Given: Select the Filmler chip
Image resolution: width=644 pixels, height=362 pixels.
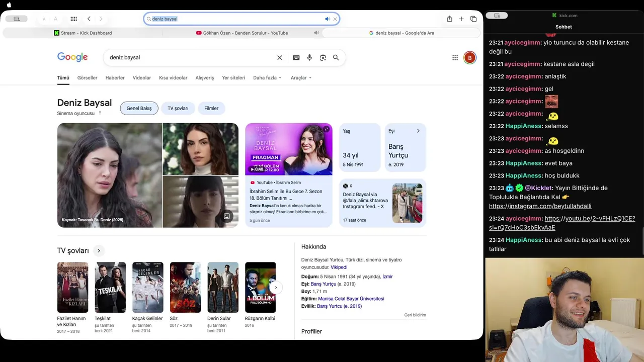Looking at the screenshot, I should pyautogui.click(x=211, y=108).
